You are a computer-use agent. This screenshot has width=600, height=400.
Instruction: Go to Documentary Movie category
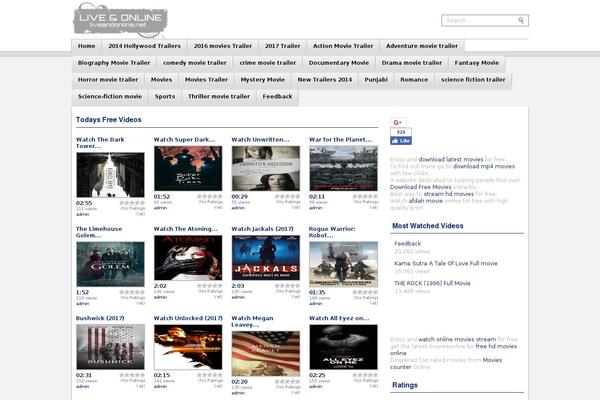pyautogui.click(x=339, y=63)
